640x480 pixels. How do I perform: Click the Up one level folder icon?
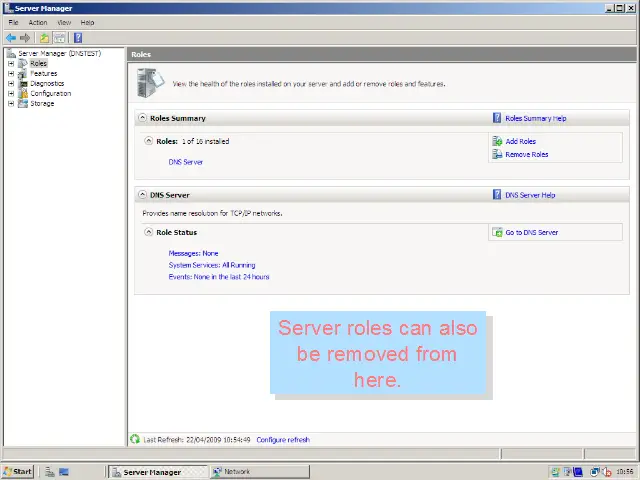click(x=44, y=38)
